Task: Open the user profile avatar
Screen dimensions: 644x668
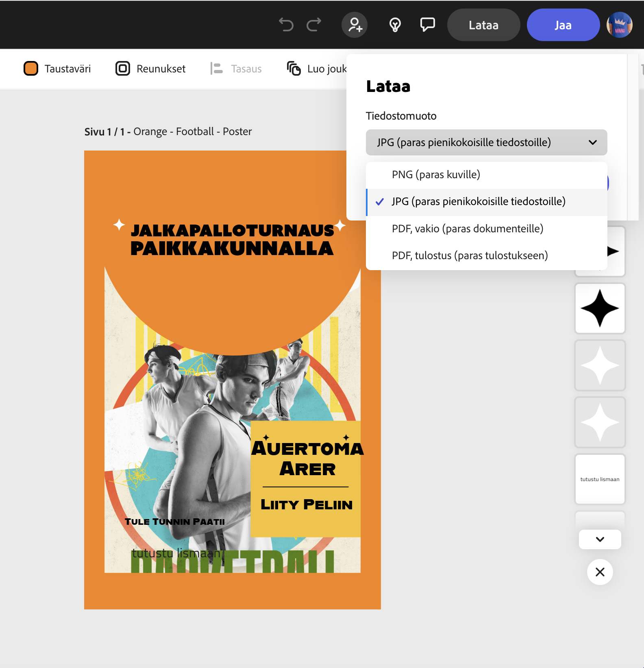Action: pos(620,25)
